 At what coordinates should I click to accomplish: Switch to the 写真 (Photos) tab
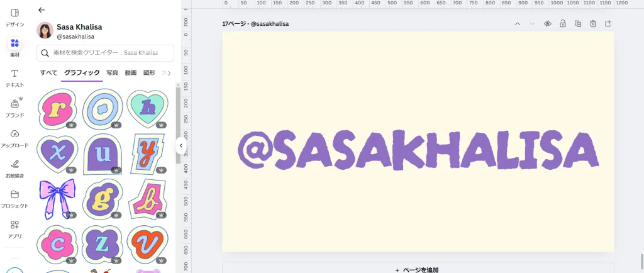coord(112,73)
